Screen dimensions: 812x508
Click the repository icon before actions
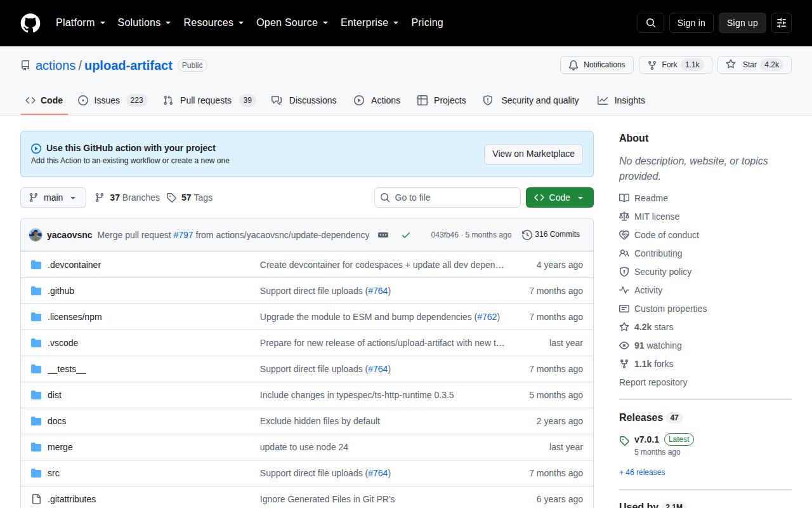tap(25, 65)
